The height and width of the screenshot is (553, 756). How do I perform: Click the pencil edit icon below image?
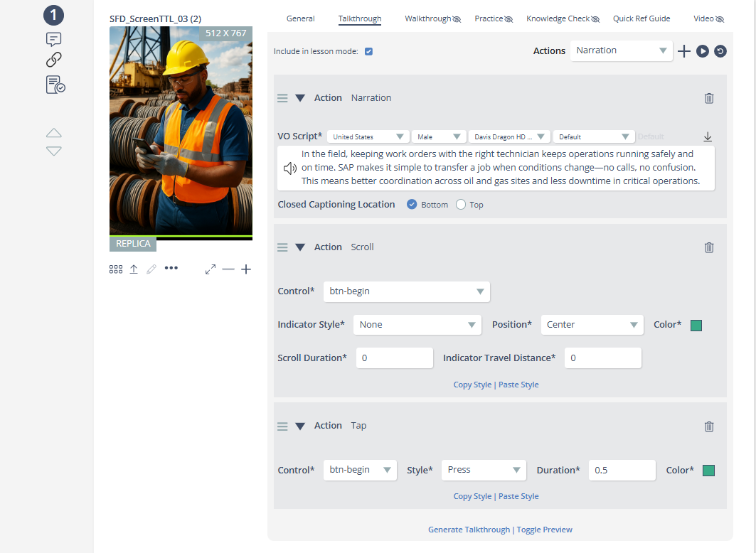[151, 269]
